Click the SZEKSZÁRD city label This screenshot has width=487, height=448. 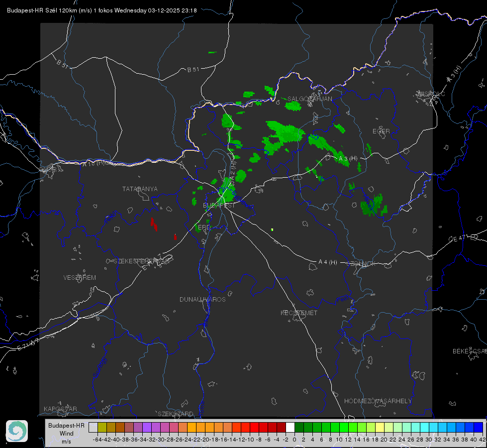coord(176,414)
